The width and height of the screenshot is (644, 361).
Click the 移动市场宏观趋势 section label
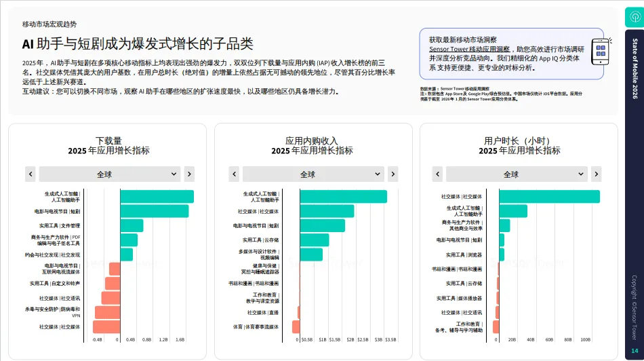[x=49, y=24]
